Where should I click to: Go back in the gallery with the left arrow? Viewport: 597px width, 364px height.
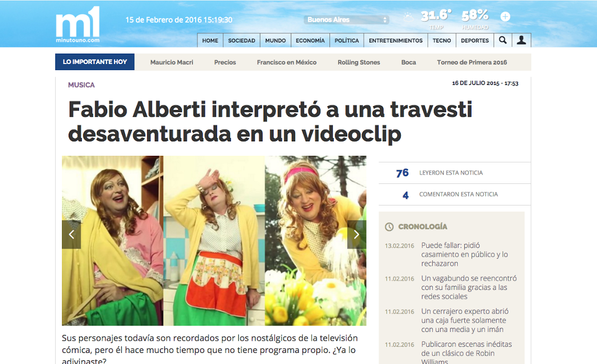(x=71, y=234)
